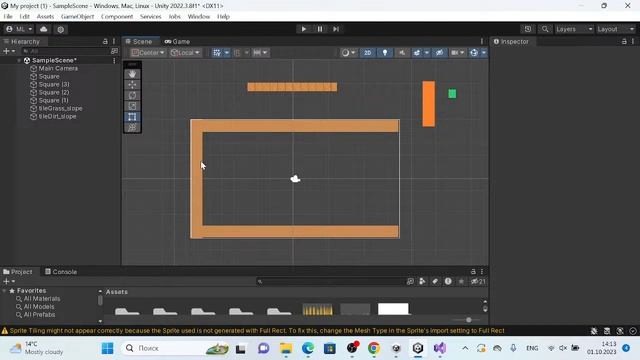The image size is (640, 360).
Task: Open the Unity Cloud icon
Action: point(44,29)
